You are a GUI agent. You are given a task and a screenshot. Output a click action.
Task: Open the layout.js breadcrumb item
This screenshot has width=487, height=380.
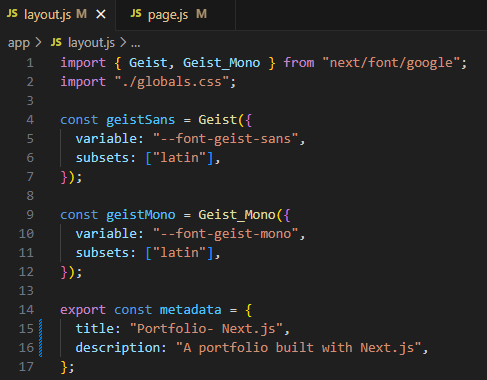tap(91, 43)
